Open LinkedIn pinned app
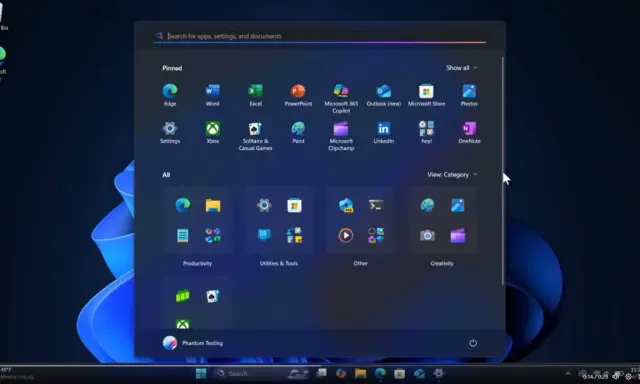The width and height of the screenshot is (640, 384). tap(384, 132)
